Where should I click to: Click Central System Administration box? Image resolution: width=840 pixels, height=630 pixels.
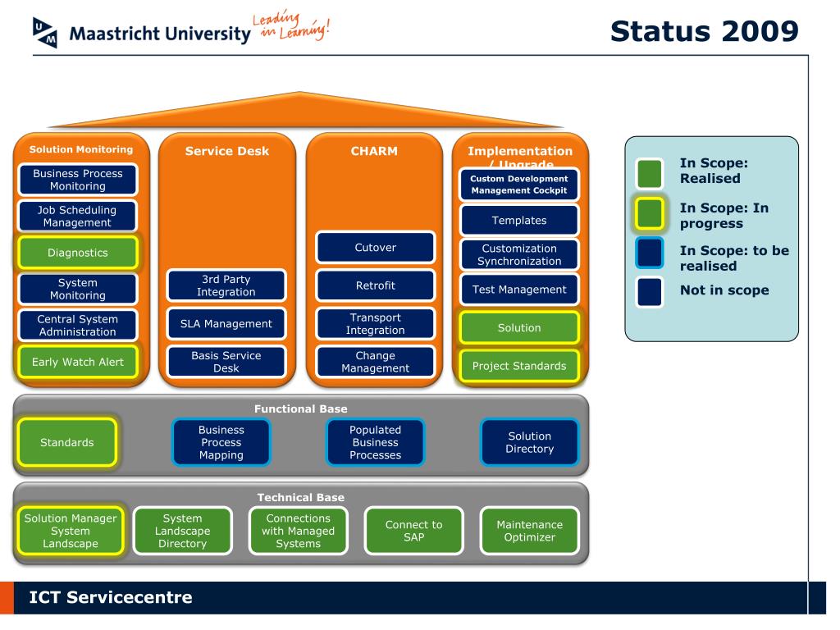click(x=78, y=325)
